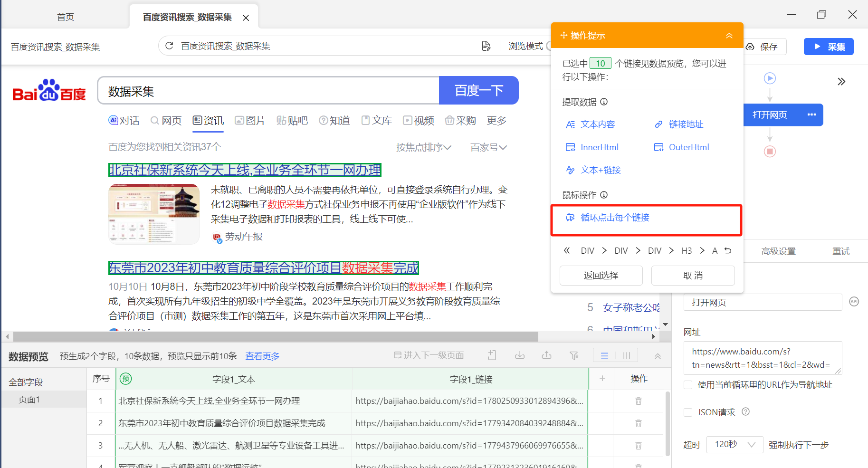Click the 打开网页 step name input field

coord(763,302)
